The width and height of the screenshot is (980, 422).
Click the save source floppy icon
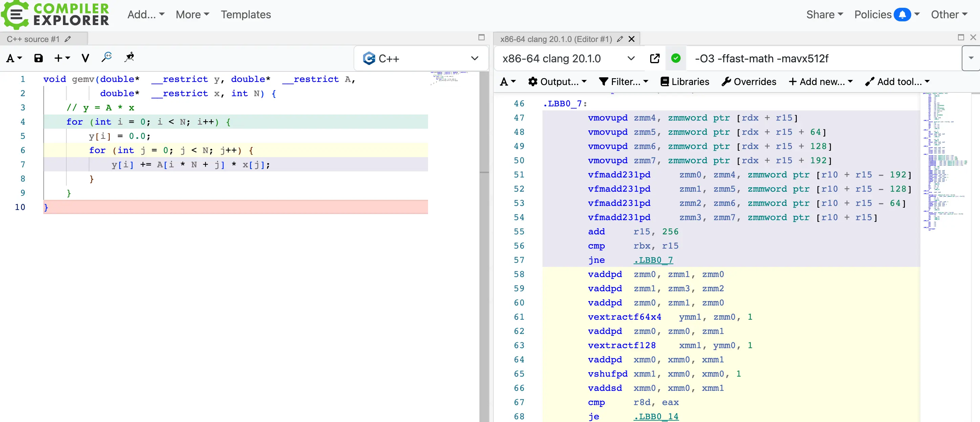coord(38,58)
